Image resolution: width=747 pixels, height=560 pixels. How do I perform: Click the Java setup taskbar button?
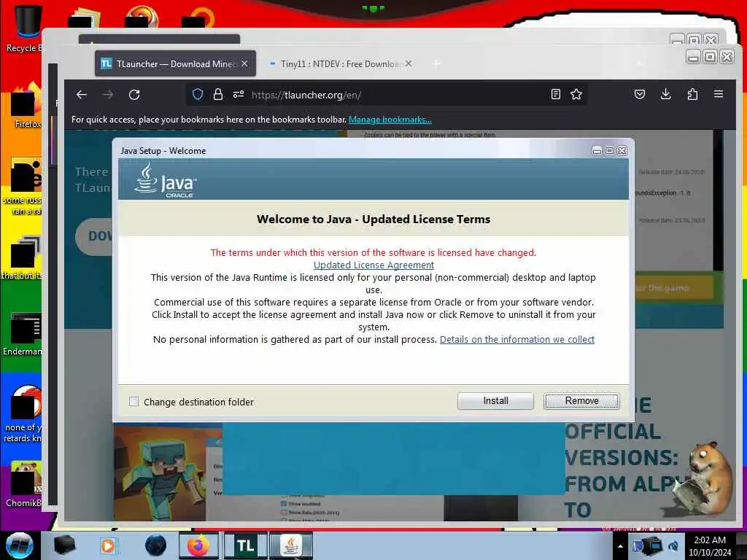(291, 545)
